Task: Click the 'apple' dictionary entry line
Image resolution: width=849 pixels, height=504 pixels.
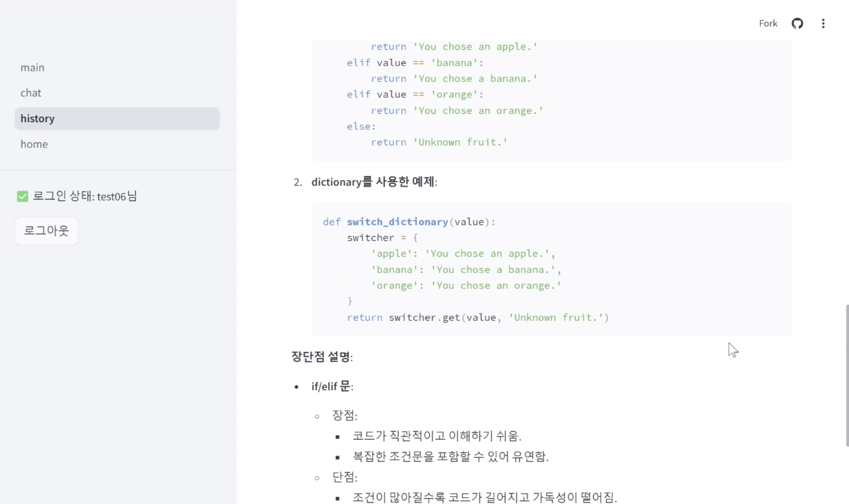Action: 463,253
